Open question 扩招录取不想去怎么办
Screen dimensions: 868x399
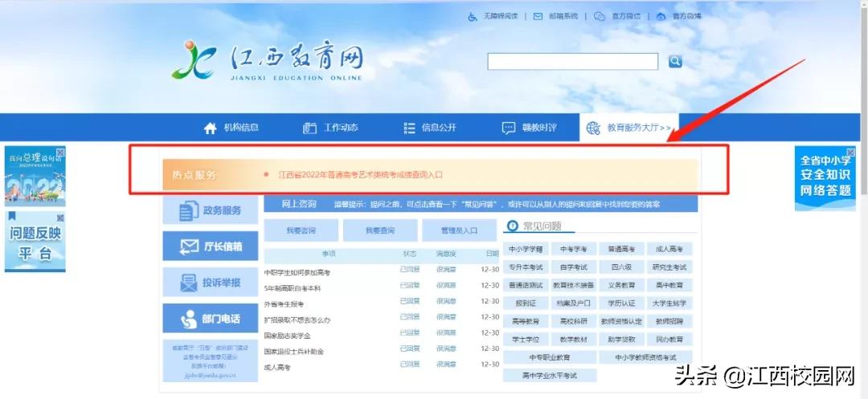[297, 320]
